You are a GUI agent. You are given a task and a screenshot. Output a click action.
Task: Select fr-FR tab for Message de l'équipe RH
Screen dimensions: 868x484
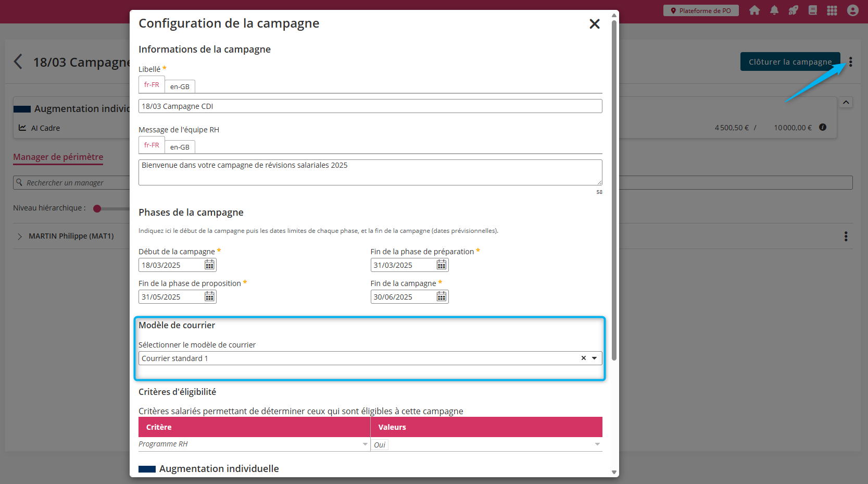152,145
